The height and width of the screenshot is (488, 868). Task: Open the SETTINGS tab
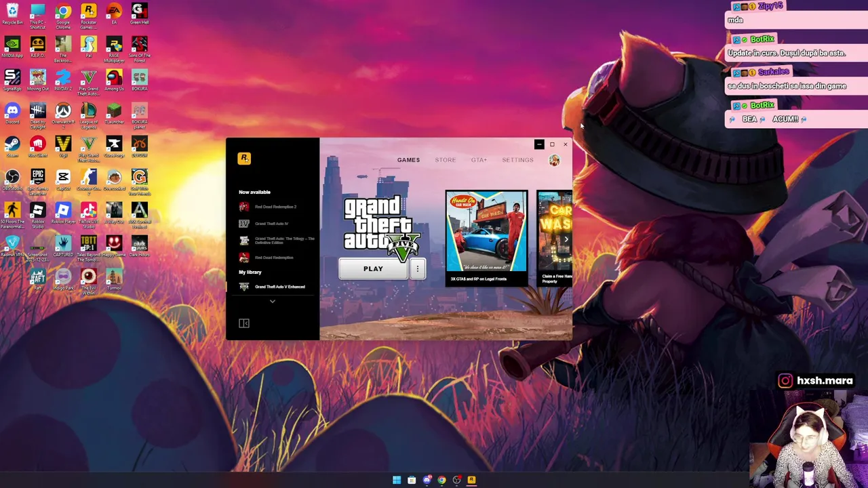coord(517,160)
